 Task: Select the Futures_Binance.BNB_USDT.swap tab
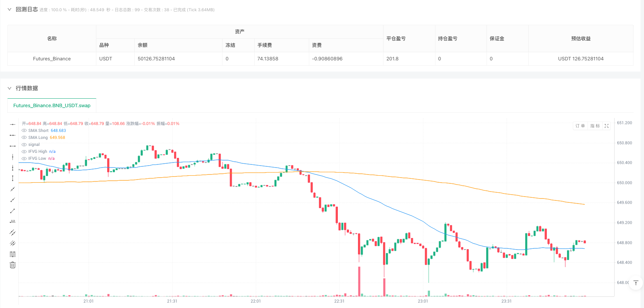(52, 106)
